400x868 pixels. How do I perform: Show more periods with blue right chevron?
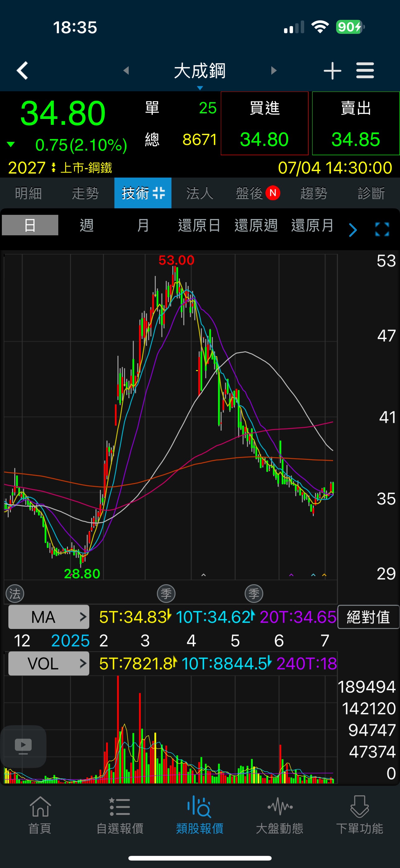(x=353, y=230)
